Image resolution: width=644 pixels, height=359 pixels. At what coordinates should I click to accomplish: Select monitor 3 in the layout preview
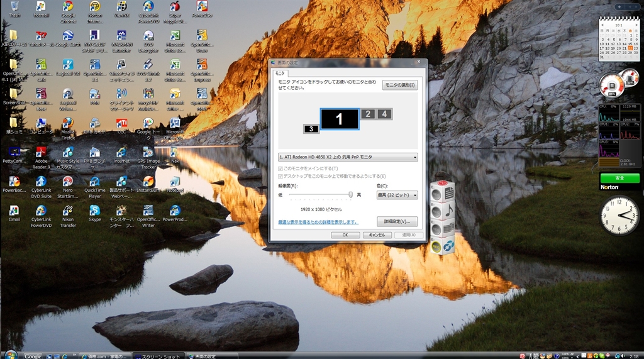tap(311, 129)
